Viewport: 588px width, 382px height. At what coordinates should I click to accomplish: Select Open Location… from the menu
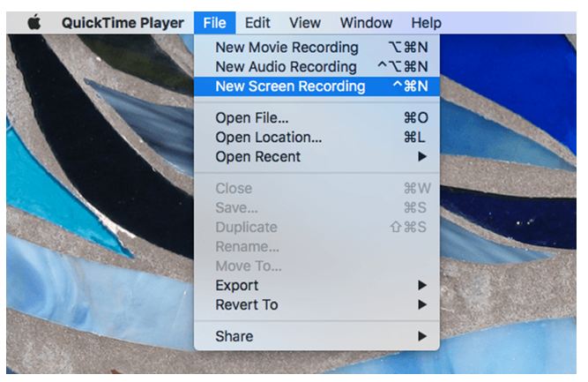click(316, 138)
